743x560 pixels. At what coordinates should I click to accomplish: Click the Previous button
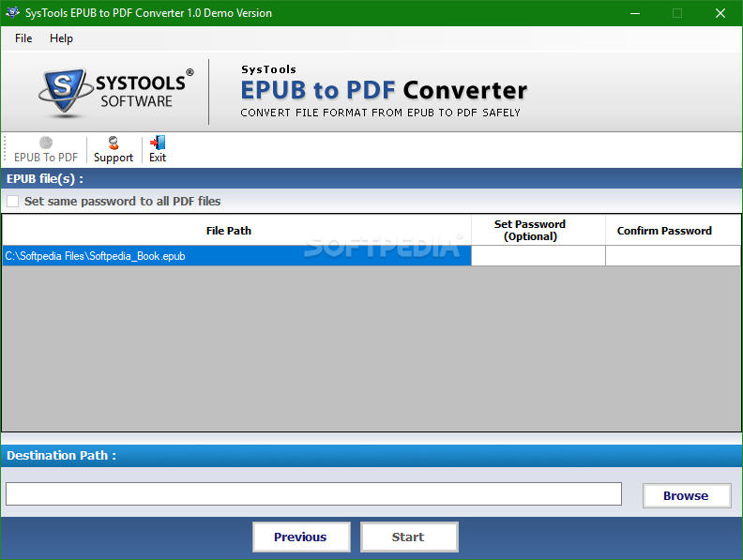(x=301, y=537)
